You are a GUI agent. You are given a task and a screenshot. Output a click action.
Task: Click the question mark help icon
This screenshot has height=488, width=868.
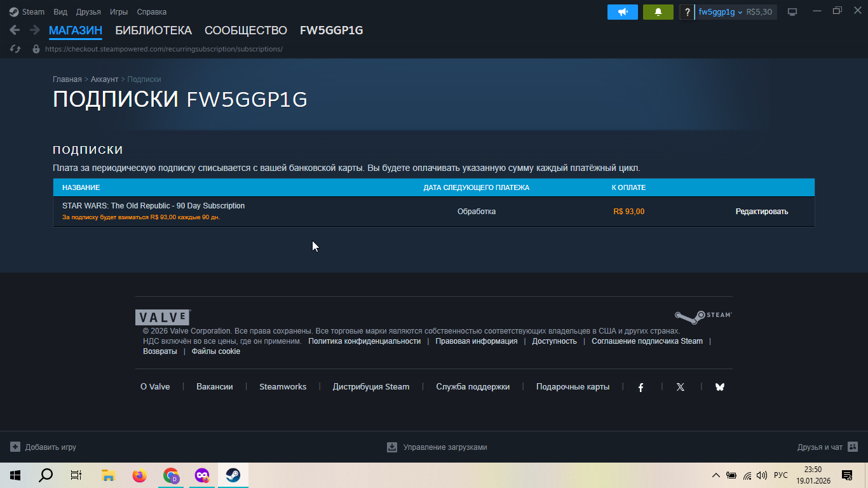tap(687, 12)
